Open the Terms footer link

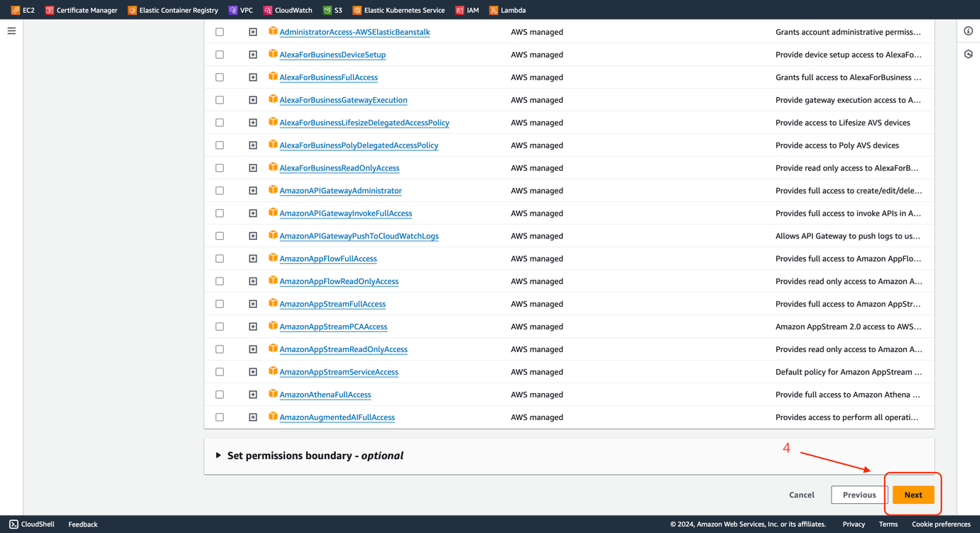[x=888, y=524]
